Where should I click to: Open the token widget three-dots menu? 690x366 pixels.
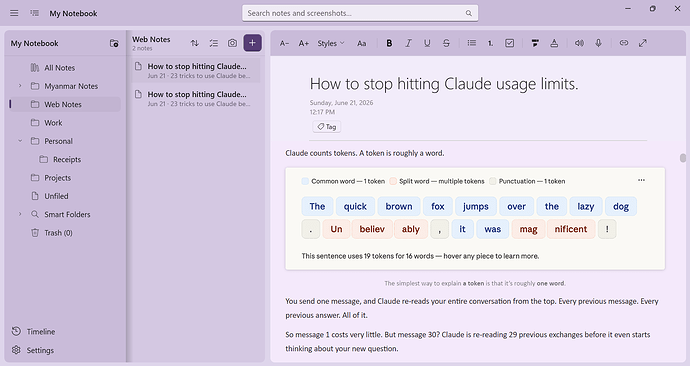point(641,180)
